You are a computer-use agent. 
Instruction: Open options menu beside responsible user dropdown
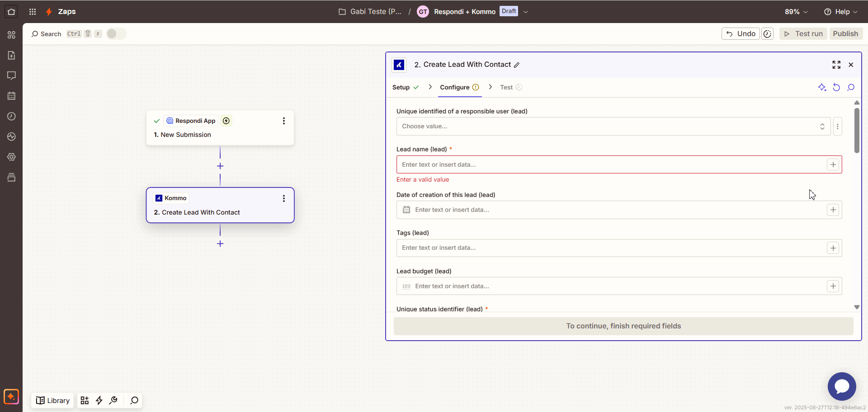[x=837, y=126]
